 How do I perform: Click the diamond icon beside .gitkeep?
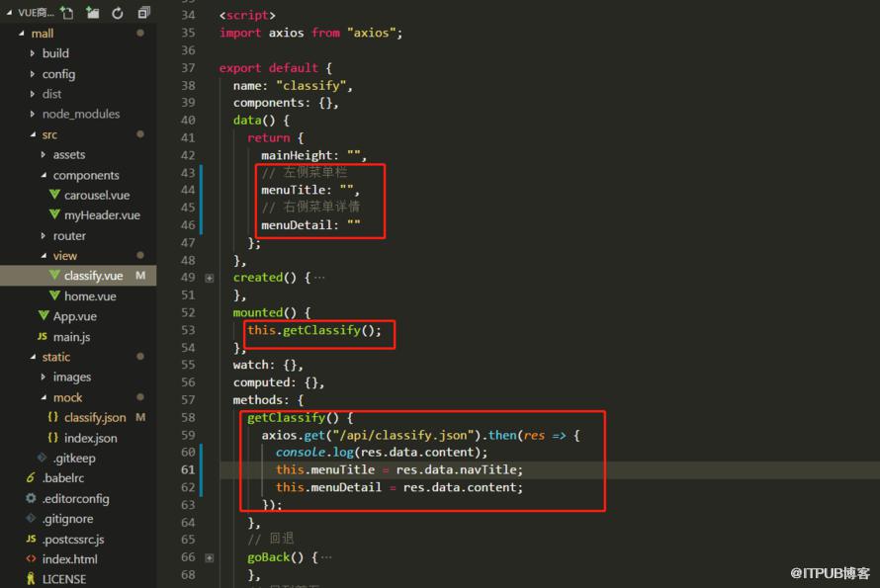43,458
